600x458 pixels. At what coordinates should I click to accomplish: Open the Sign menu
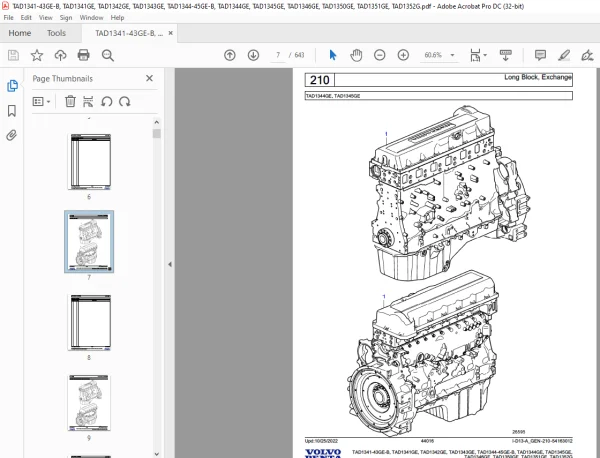66,18
